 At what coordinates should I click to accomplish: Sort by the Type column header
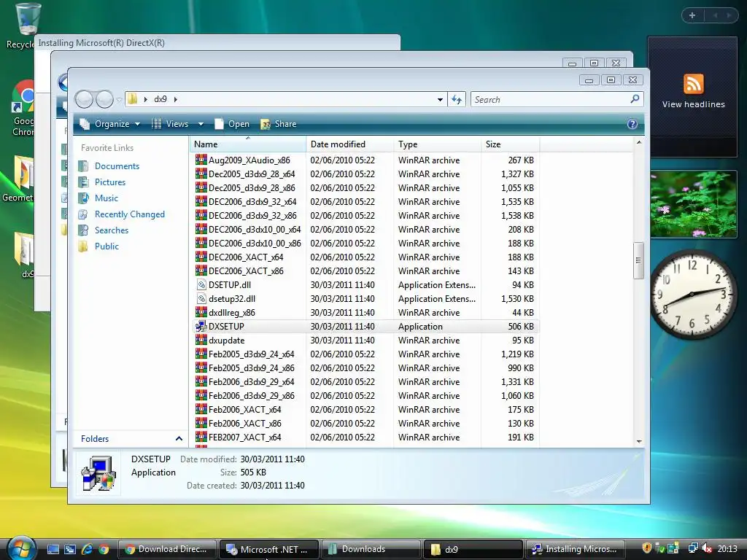click(x=438, y=144)
